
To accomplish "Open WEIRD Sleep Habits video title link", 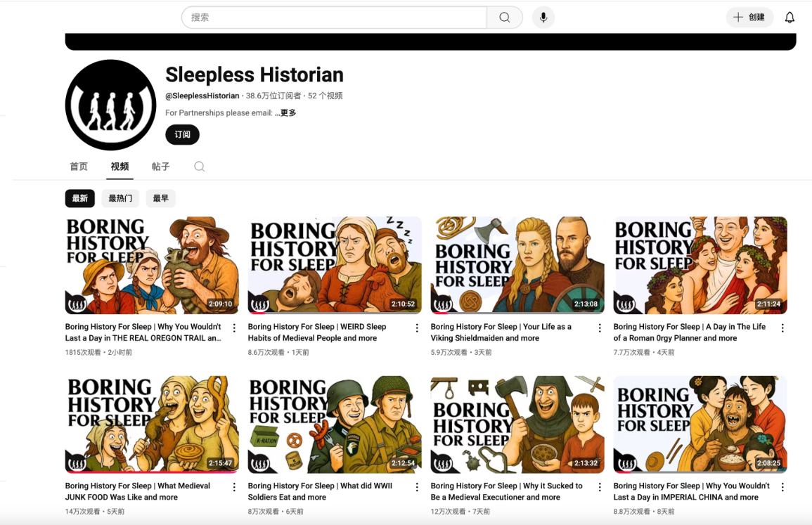I will [317, 332].
